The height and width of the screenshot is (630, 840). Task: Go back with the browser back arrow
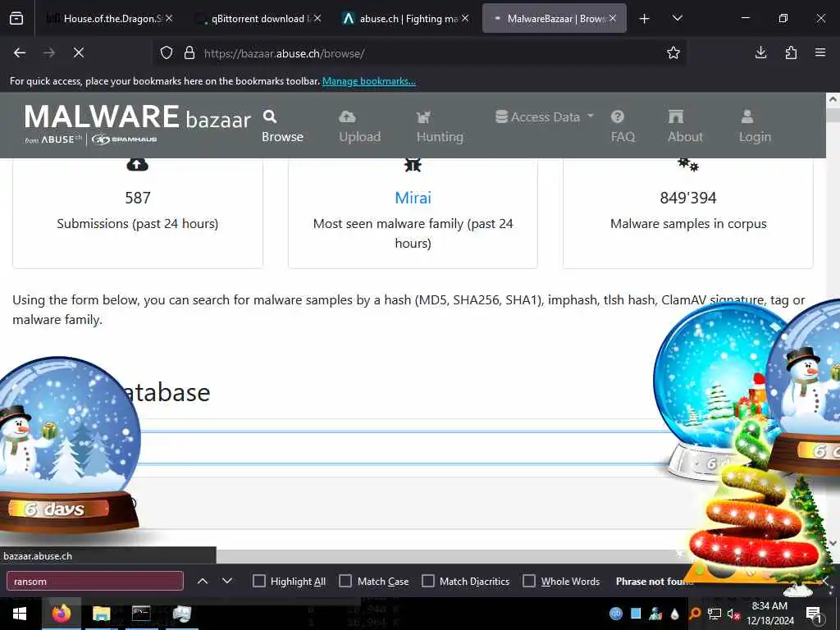20,52
